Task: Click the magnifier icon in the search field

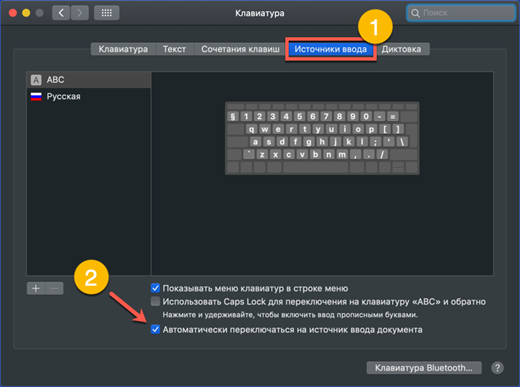Action: (x=415, y=13)
